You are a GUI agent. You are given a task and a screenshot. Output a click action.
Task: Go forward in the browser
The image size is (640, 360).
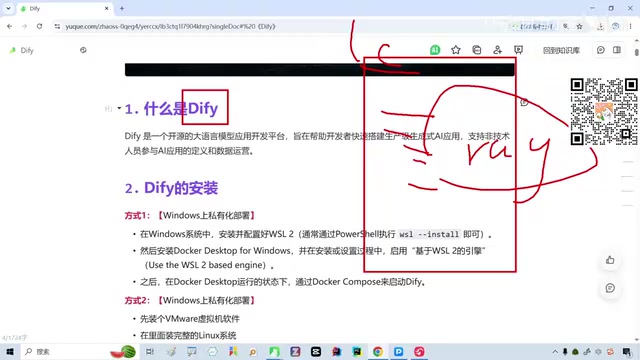pyautogui.click(x=24, y=26)
